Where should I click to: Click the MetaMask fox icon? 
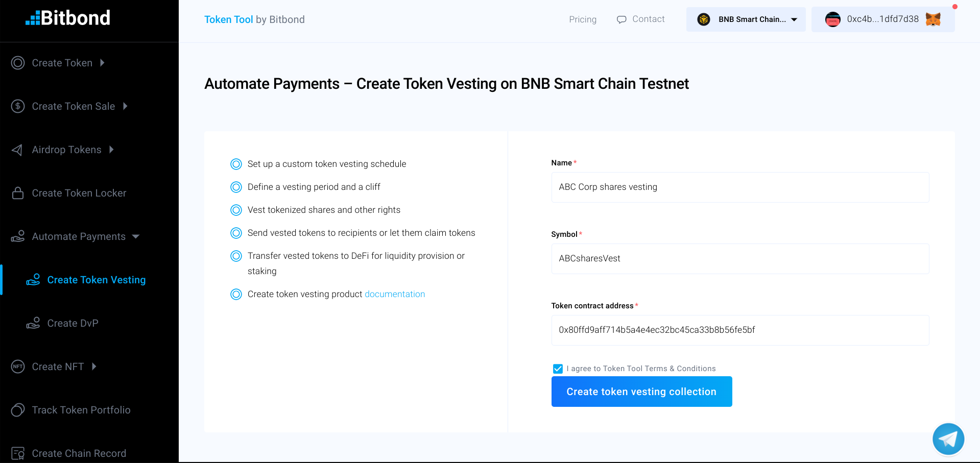pyautogui.click(x=933, y=19)
